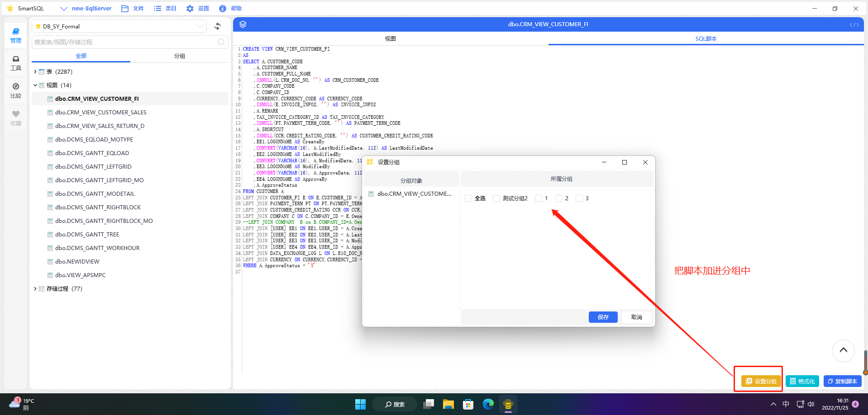Open the 文件 menu

[x=133, y=9]
